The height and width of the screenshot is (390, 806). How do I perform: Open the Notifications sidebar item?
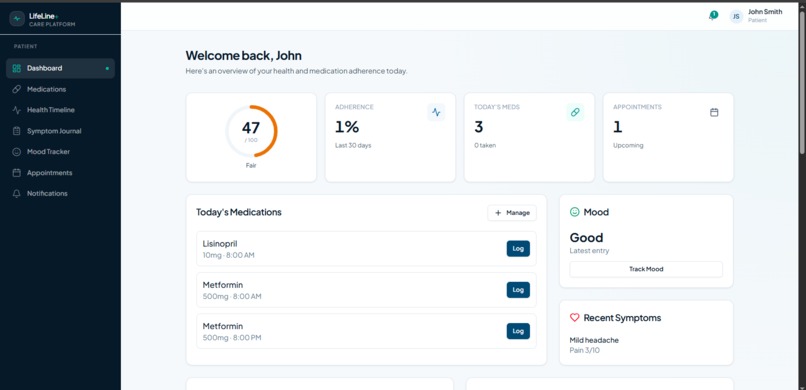[60, 194]
